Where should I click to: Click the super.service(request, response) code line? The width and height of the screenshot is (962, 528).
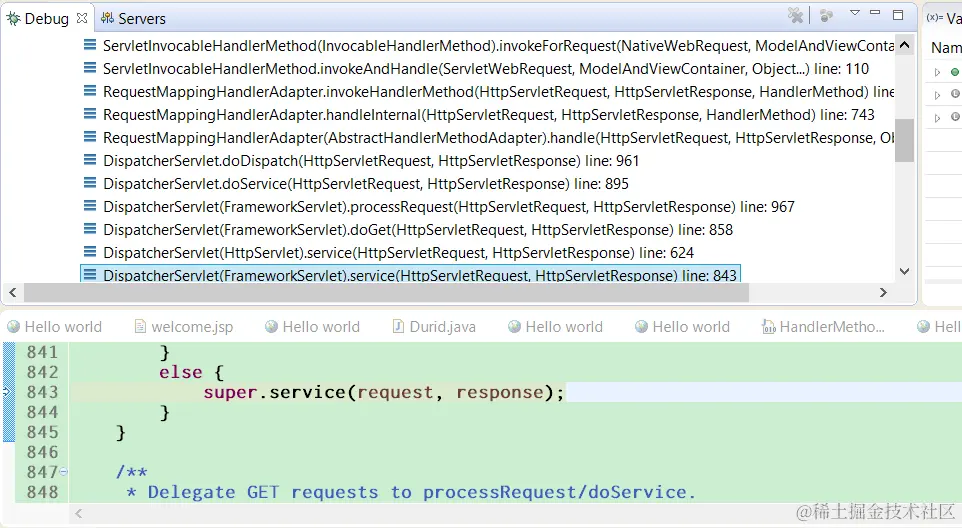[383, 392]
